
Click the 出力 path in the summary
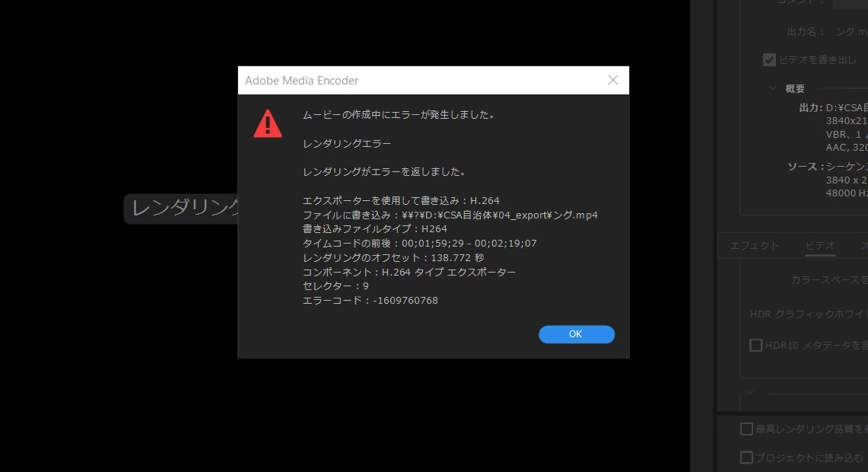pos(847,107)
